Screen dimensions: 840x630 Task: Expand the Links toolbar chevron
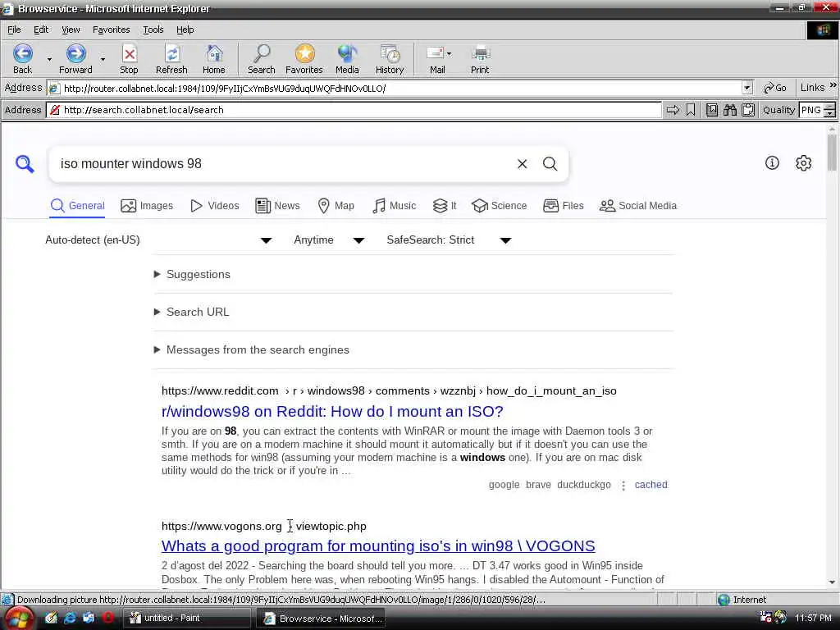833,85
